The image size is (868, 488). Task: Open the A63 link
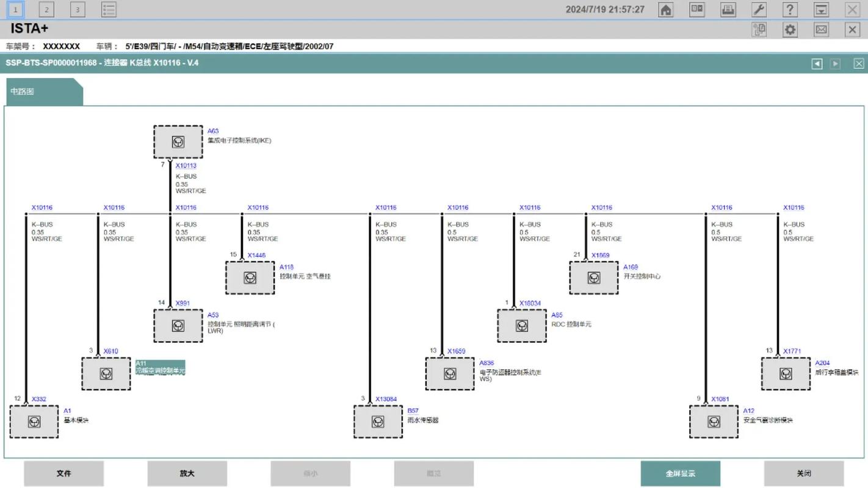coord(213,131)
